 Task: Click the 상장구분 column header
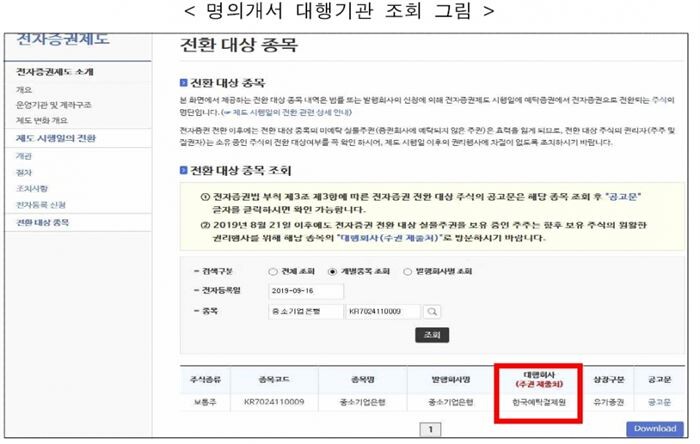coord(608,380)
